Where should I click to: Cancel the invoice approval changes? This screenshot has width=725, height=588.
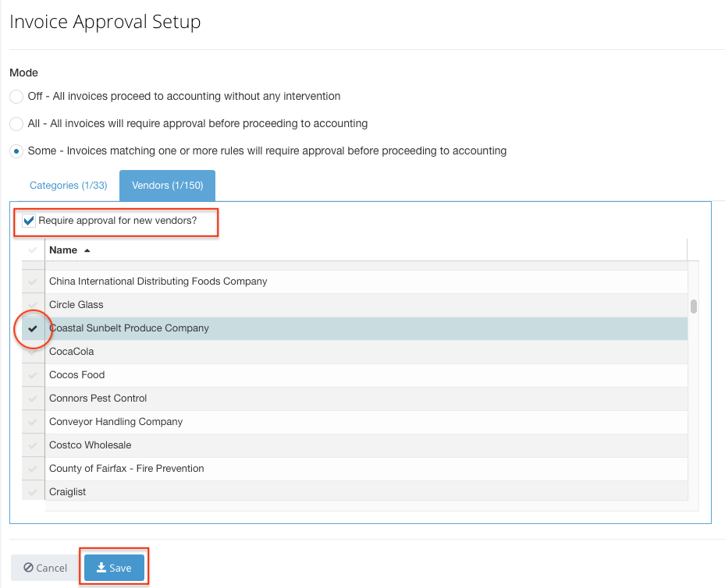44,568
